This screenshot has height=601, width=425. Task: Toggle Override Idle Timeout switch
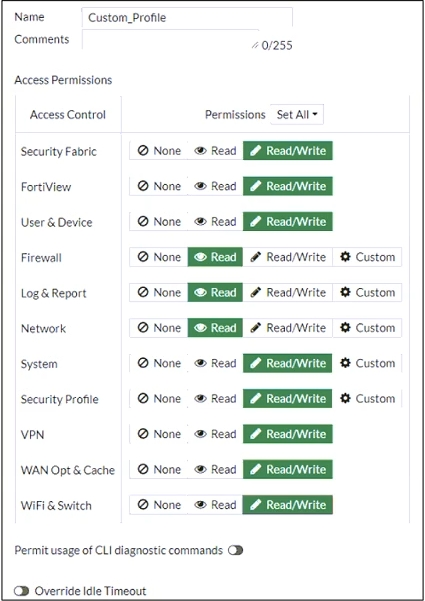pyautogui.click(x=21, y=591)
